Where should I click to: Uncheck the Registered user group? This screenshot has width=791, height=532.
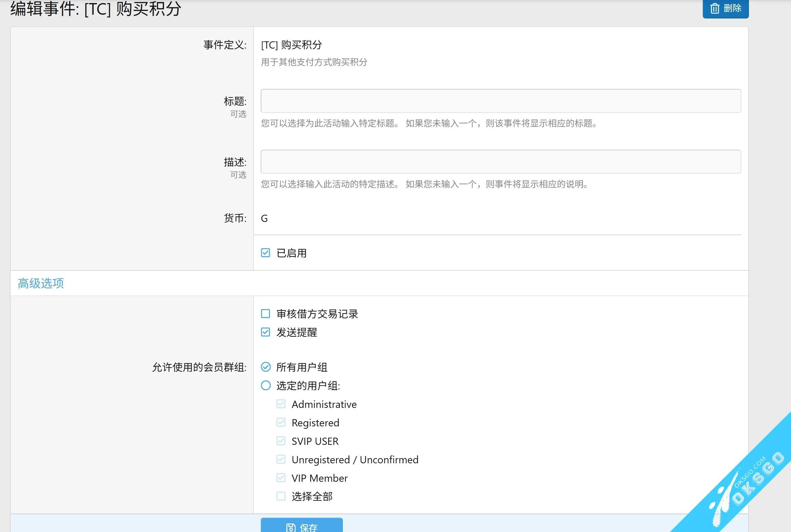[281, 422]
